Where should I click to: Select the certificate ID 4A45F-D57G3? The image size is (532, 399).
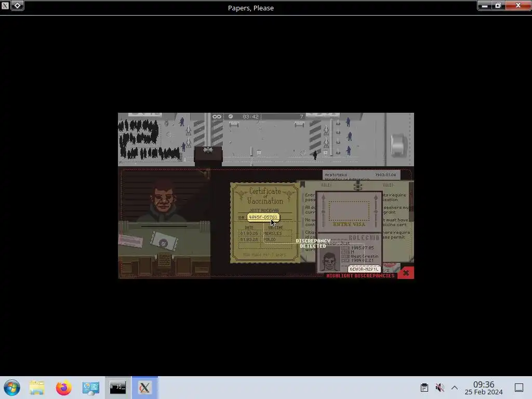263,217
